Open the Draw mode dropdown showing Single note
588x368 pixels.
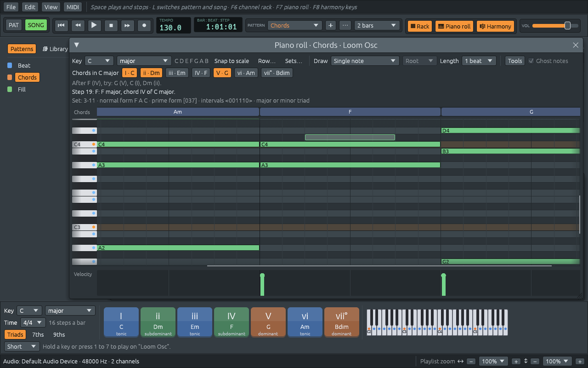pos(365,61)
